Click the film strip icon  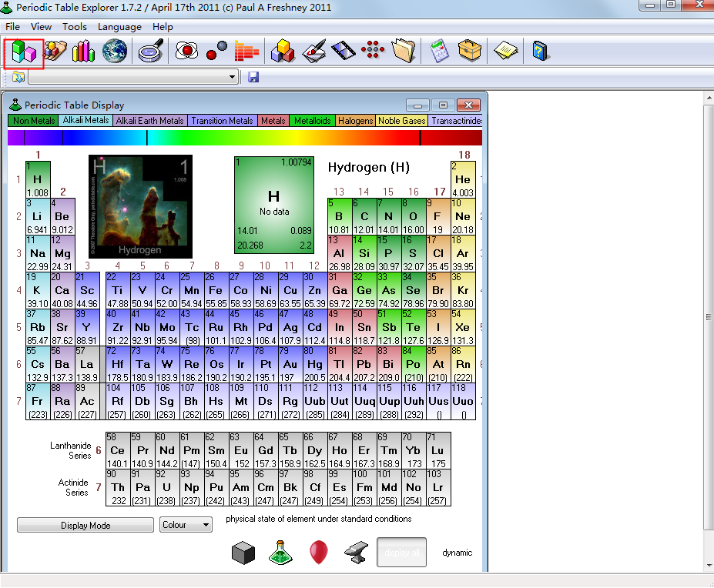(x=343, y=52)
